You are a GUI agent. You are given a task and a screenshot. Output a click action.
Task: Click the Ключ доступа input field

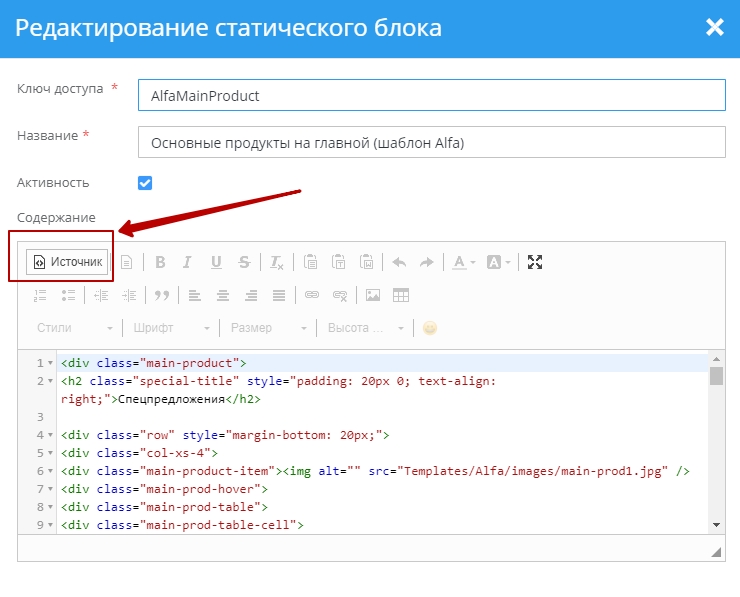(x=431, y=96)
